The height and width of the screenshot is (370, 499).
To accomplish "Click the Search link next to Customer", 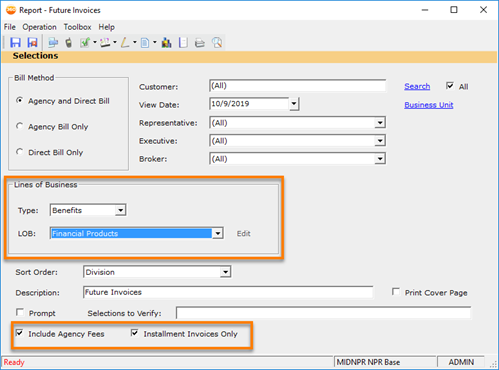I will click(x=417, y=86).
